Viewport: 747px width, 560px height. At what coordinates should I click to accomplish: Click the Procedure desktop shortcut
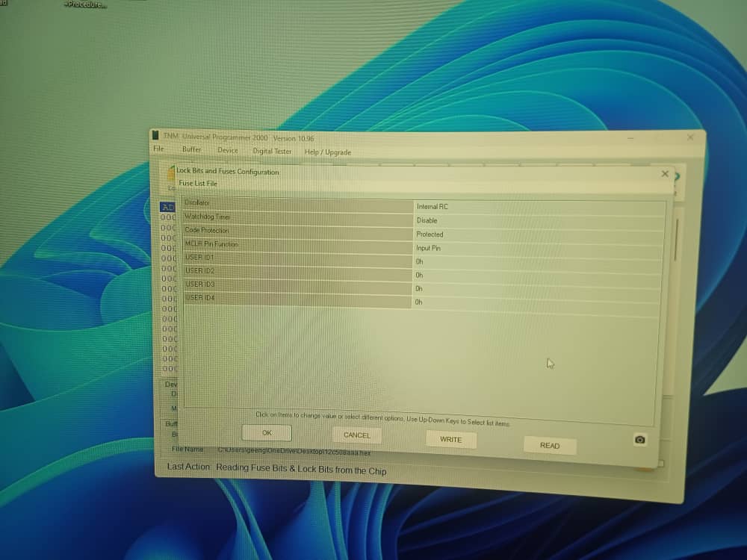pyautogui.click(x=85, y=4)
